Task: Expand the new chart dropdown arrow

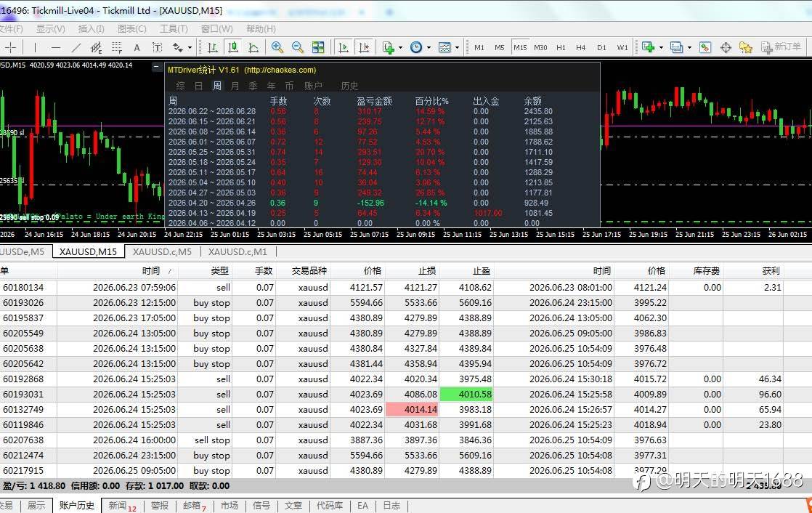Action: tap(661, 48)
